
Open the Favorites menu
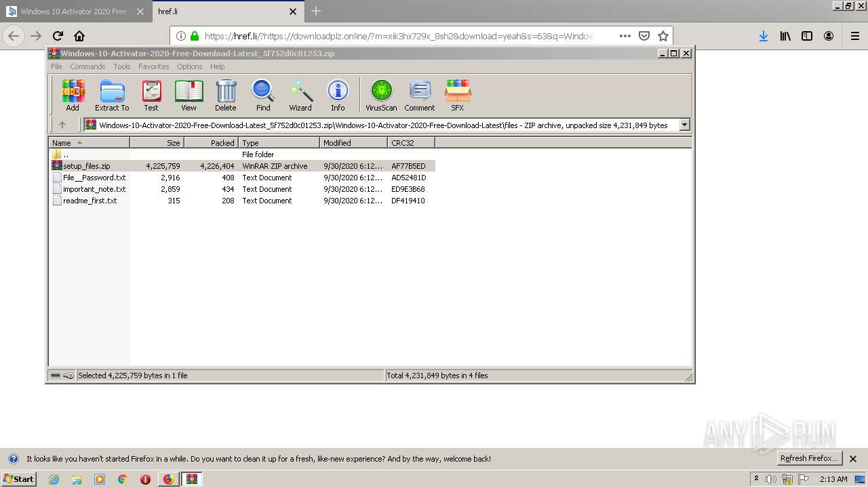[x=154, y=66]
